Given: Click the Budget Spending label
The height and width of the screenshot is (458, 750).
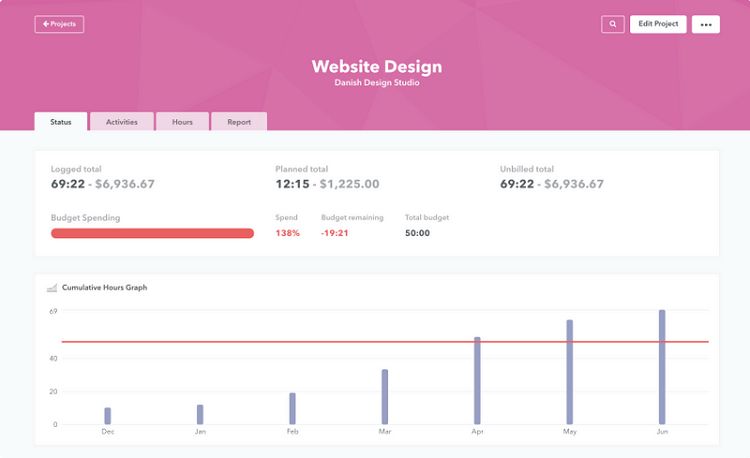Looking at the screenshot, I should pos(85,218).
